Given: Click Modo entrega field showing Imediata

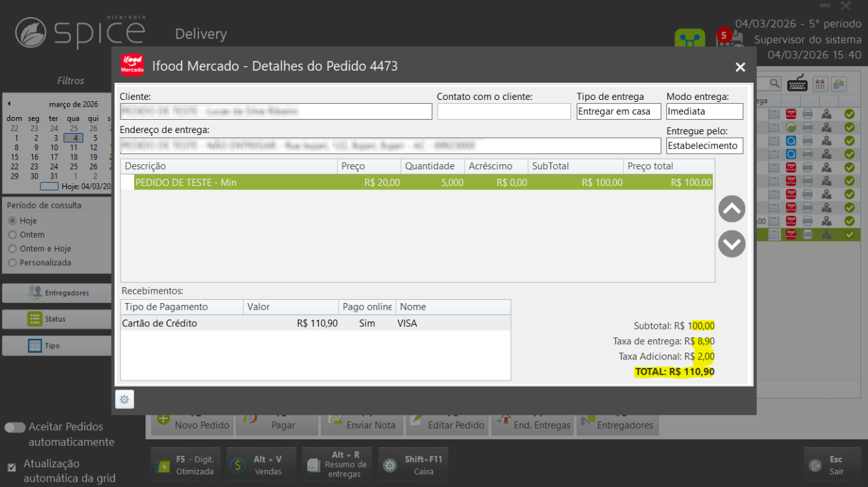Looking at the screenshot, I should point(705,111).
